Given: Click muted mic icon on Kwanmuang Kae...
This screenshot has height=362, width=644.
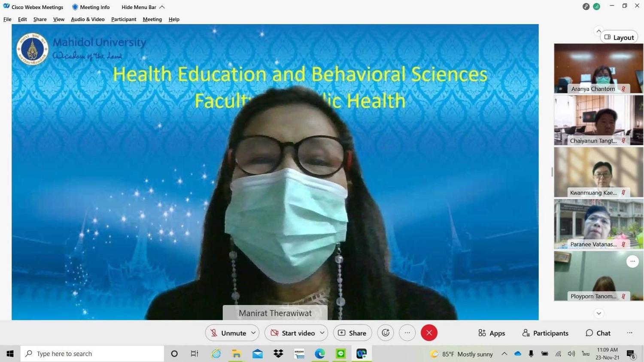Looking at the screenshot, I should click(x=623, y=193).
